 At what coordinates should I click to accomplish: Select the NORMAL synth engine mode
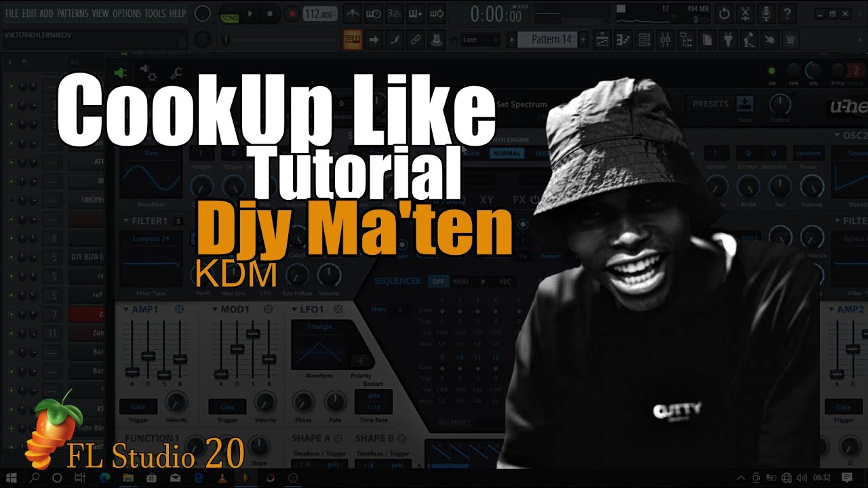[x=507, y=154]
